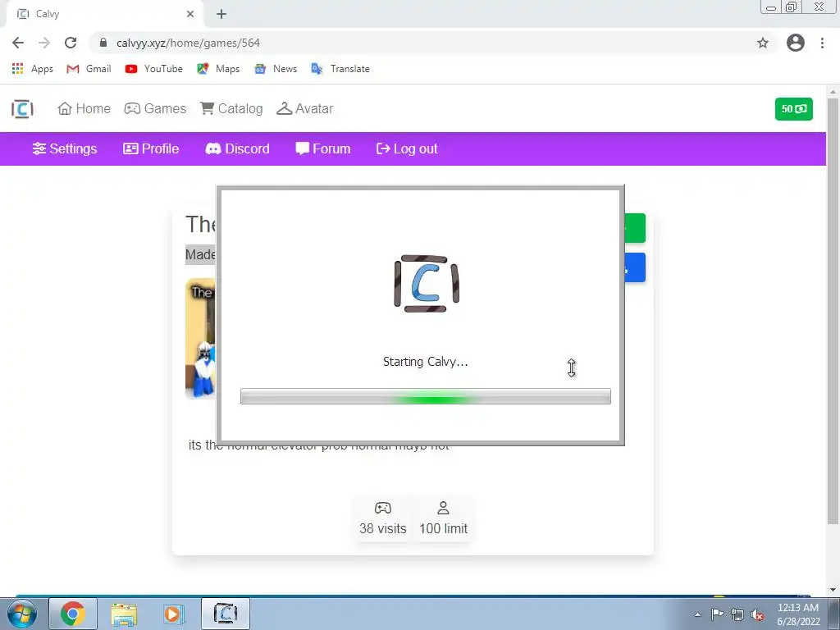The height and width of the screenshot is (630, 840).
Task: Open the Discord link
Action: click(237, 149)
